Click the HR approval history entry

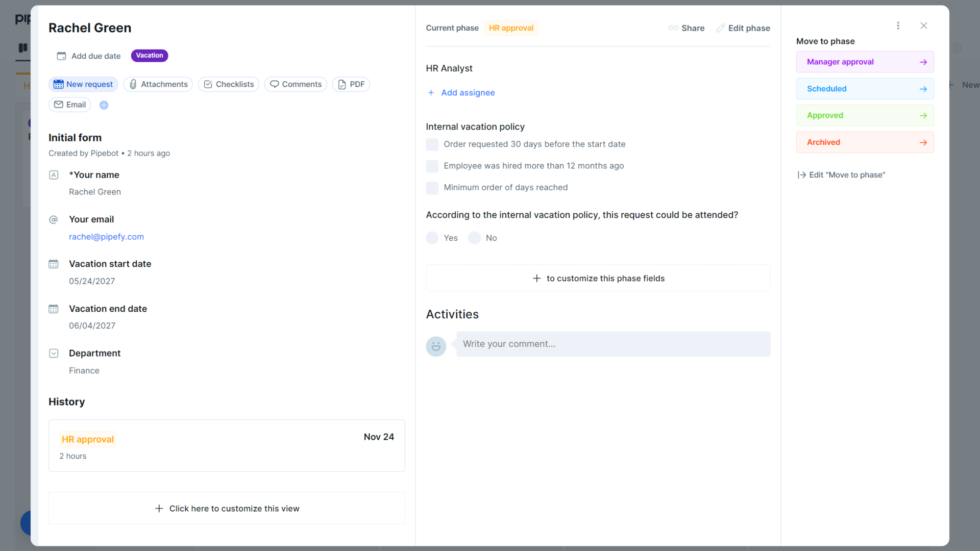[227, 446]
